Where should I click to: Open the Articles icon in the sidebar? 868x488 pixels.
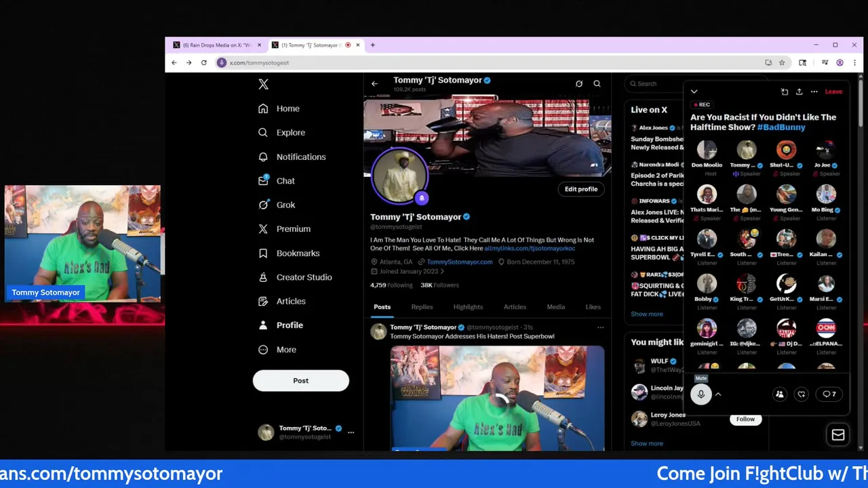pyautogui.click(x=263, y=301)
